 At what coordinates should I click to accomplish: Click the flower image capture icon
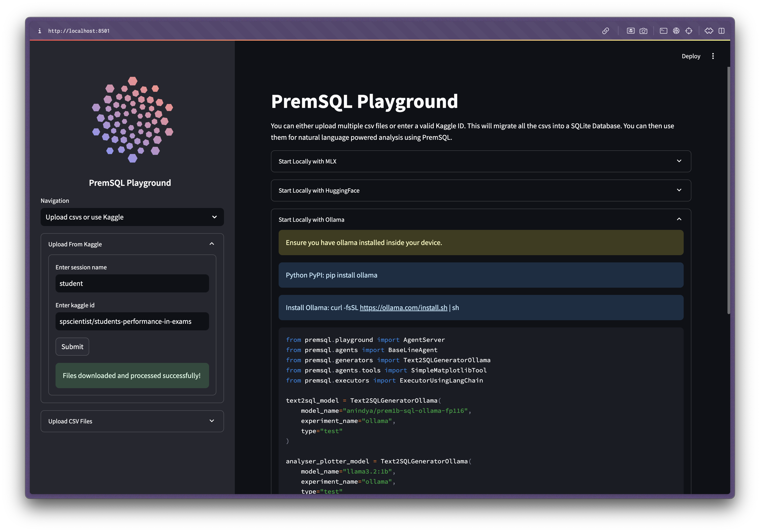point(631,31)
